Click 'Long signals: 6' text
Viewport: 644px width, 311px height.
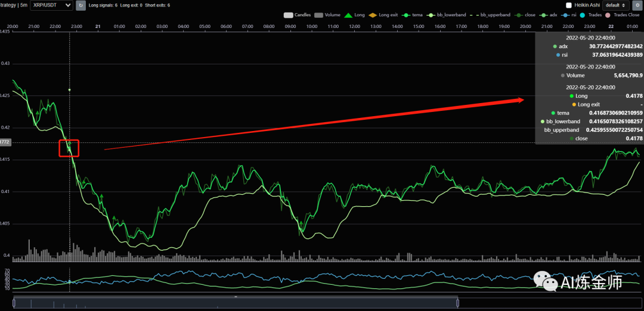tap(103, 5)
